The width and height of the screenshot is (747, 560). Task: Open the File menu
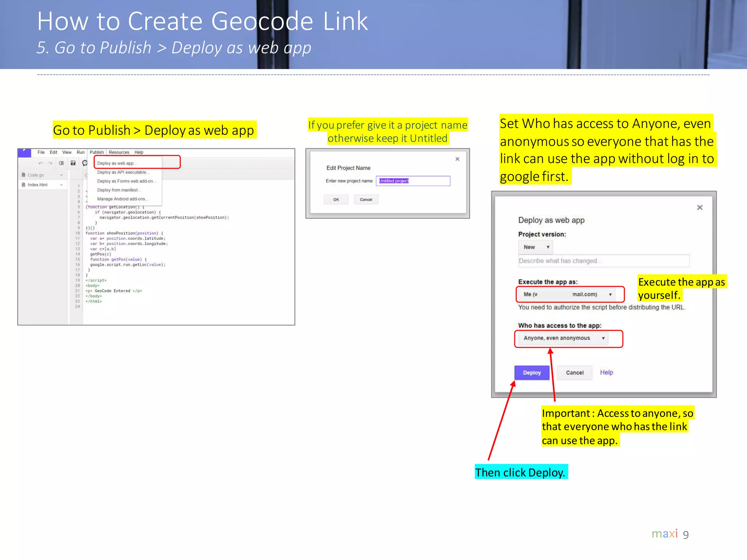(41, 152)
